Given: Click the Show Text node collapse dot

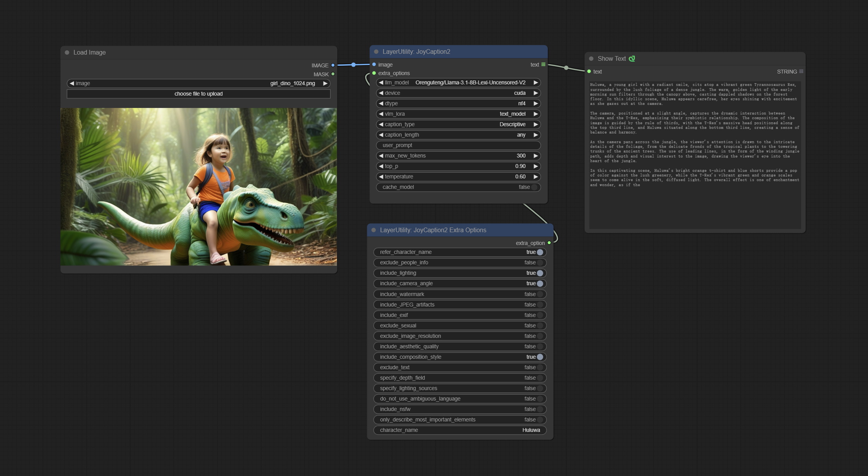Looking at the screenshot, I should click(591, 59).
